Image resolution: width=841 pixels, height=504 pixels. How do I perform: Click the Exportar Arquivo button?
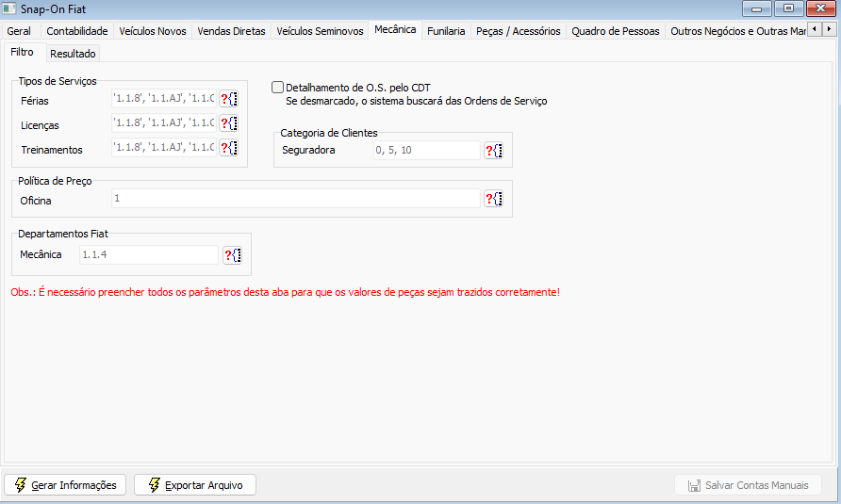click(195, 485)
